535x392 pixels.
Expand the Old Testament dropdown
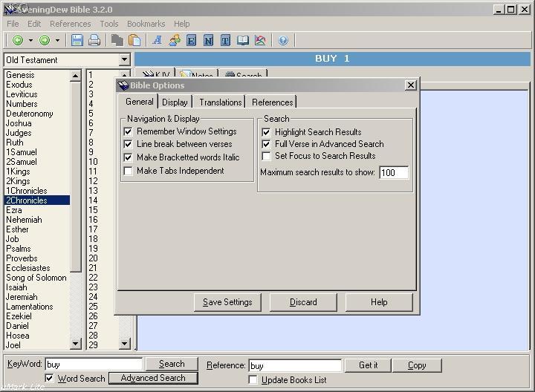coord(125,59)
